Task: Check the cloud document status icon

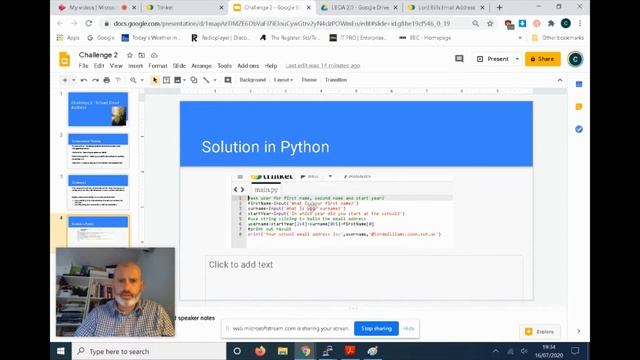Action: click(154, 55)
